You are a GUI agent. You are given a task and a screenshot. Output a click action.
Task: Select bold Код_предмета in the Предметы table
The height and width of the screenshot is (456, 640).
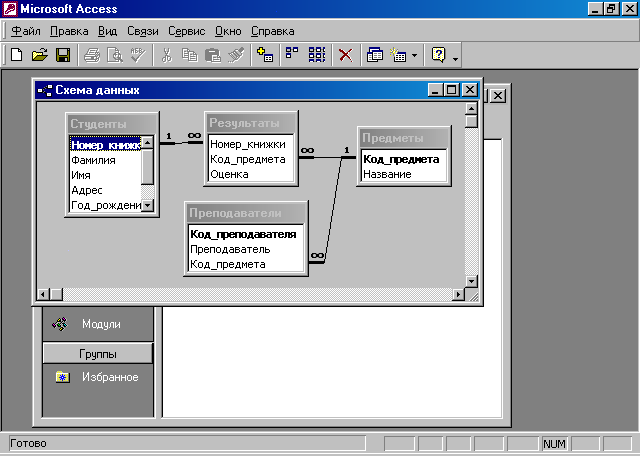[404, 159]
